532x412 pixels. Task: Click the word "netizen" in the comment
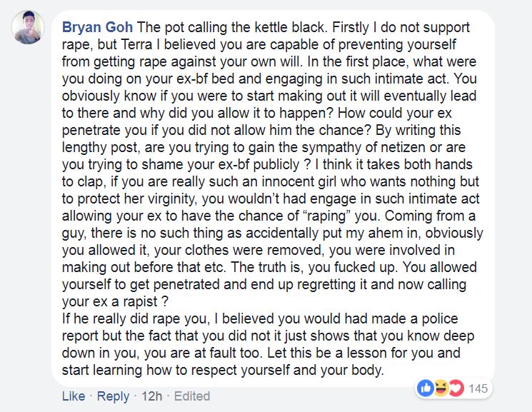[403, 147]
